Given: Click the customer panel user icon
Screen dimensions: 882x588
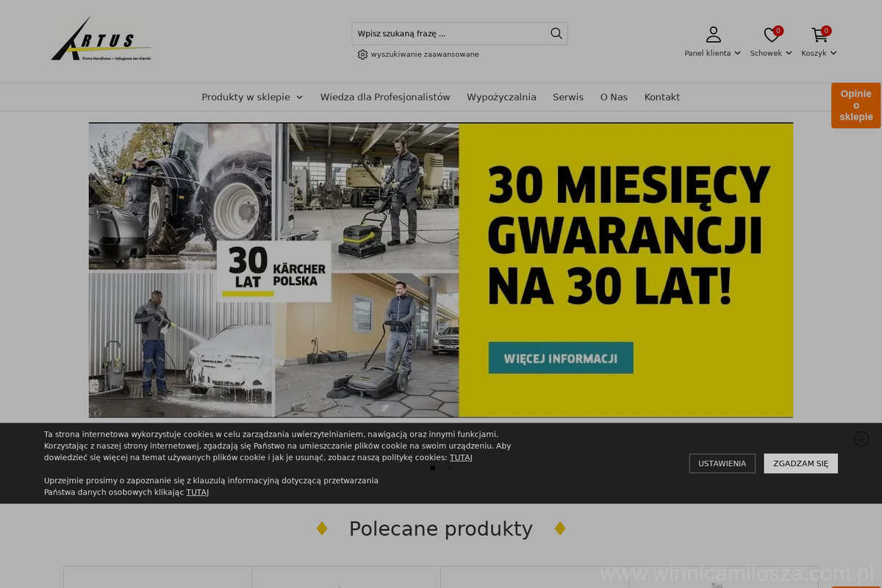Looking at the screenshot, I should coord(713,35).
